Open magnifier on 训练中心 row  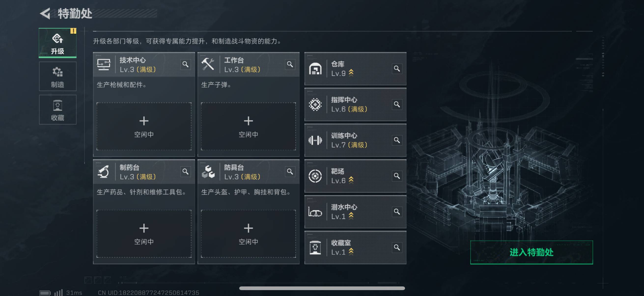click(x=397, y=140)
